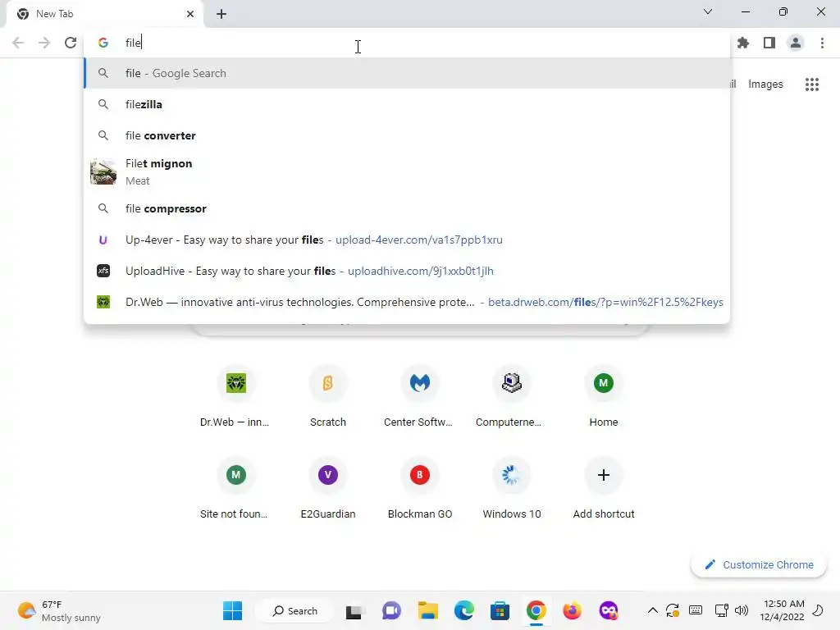Open the UploadHive uploadhive.com suggestion

point(407,271)
